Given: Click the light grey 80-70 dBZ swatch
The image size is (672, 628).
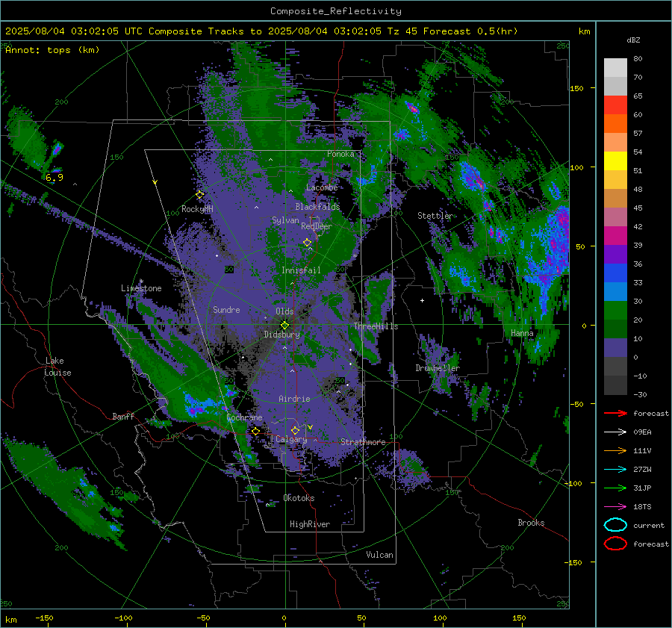Looking at the screenshot, I should tap(615, 68).
